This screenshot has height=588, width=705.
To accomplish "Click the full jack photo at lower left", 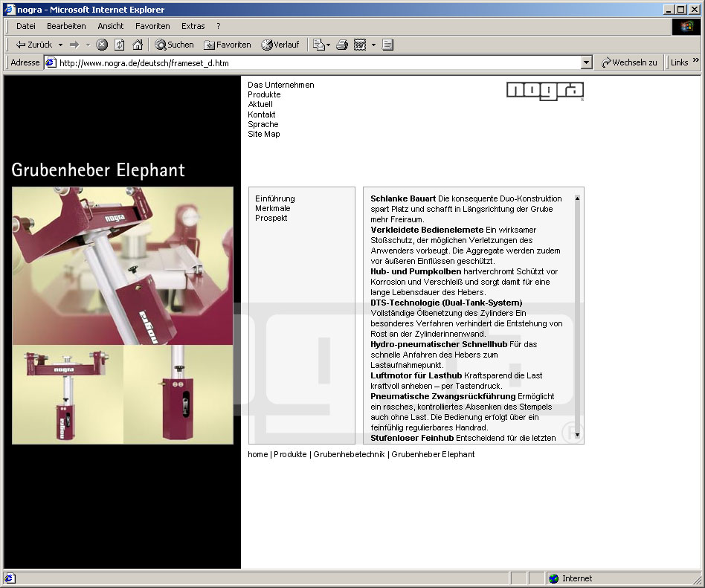I will pyautogui.click(x=68, y=395).
